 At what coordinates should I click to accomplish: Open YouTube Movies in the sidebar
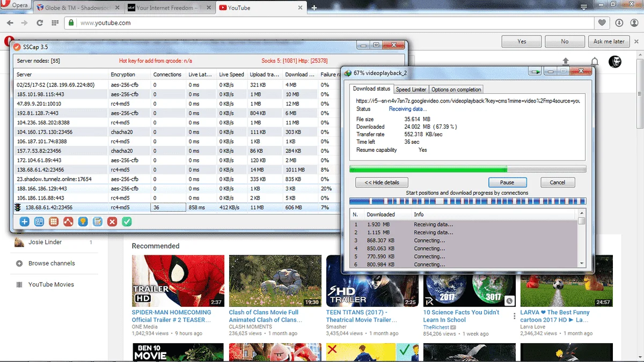[x=51, y=285]
